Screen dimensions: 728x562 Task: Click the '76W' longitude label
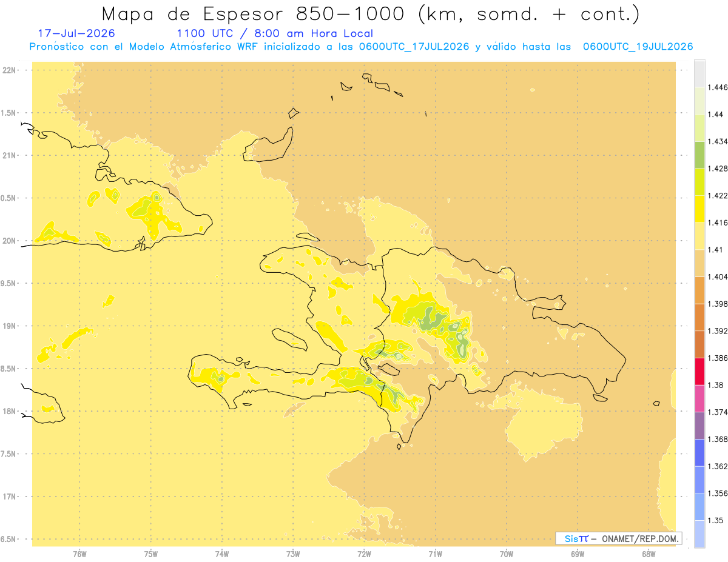[x=79, y=554]
